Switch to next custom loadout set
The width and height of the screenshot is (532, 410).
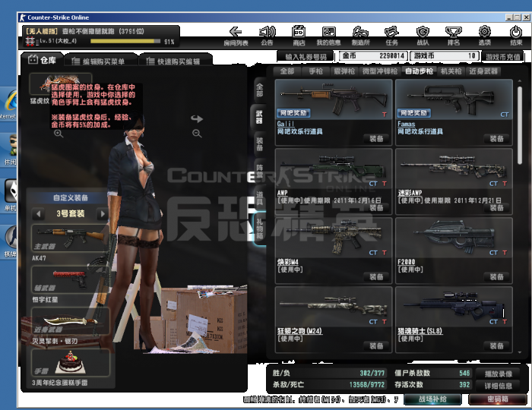pyautogui.click(x=103, y=214)
